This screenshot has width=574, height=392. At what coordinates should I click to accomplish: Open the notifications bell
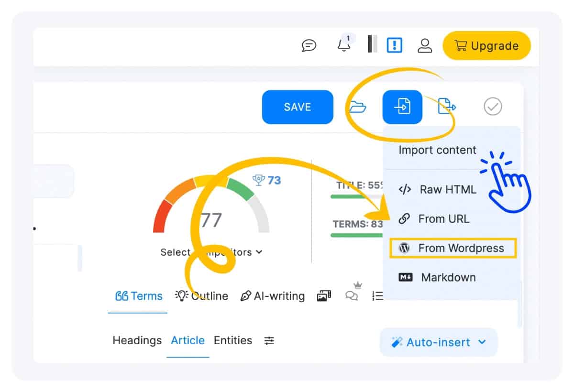click(344, 45)
